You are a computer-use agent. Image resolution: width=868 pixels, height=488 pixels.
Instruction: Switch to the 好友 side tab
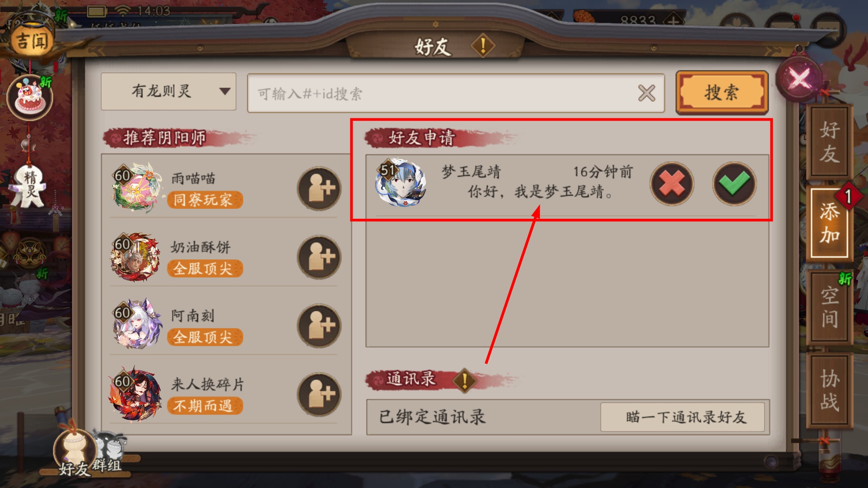(830, 142)
